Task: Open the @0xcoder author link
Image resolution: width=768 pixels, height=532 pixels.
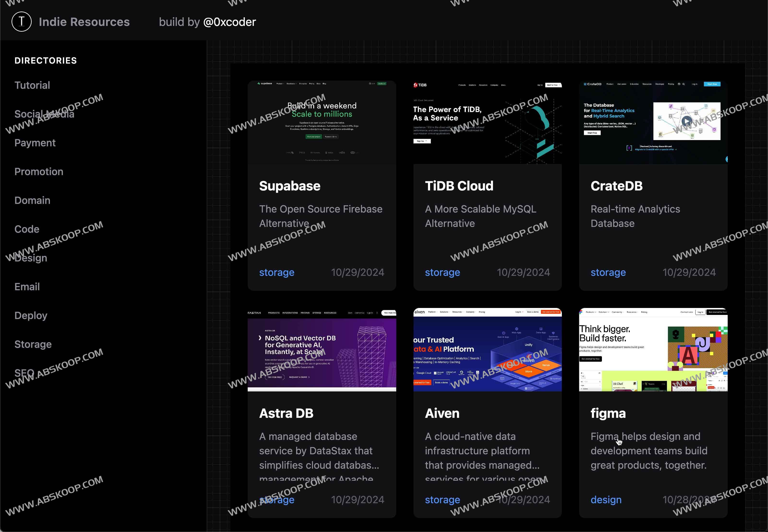Action: click(229, 22)
